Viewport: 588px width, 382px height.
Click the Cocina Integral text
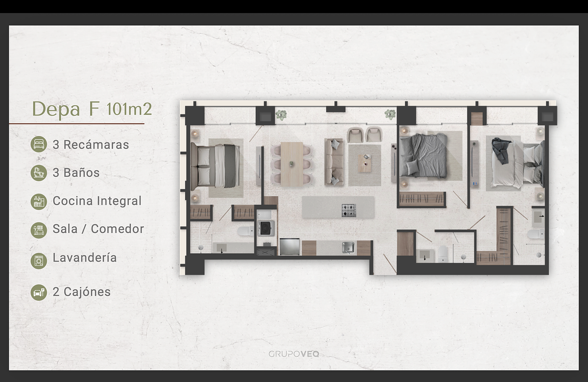coord(97,201)
